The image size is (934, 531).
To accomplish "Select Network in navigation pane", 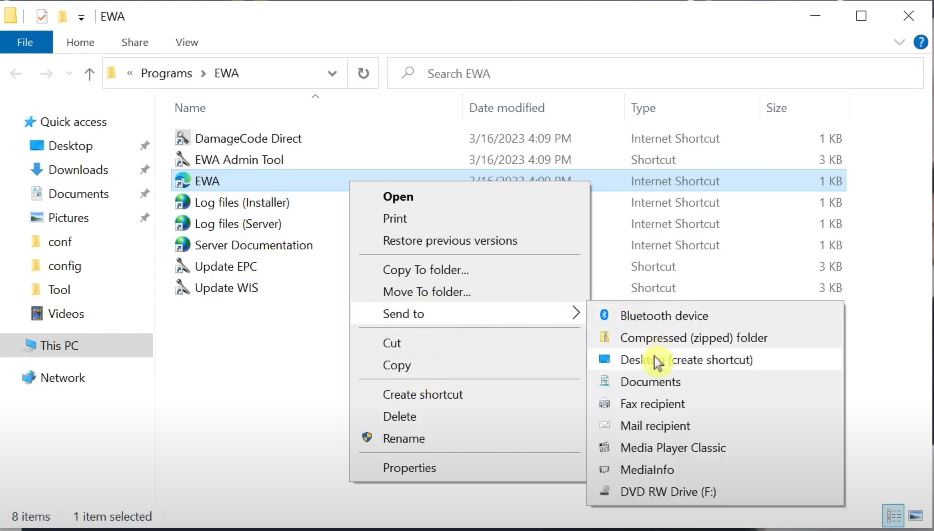I will point(63,378).
